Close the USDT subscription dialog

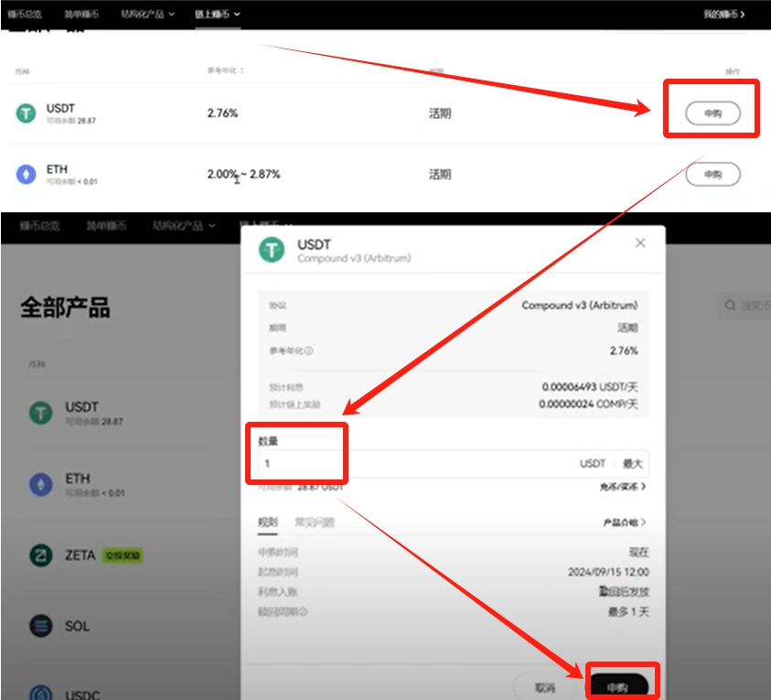[640, 242]
